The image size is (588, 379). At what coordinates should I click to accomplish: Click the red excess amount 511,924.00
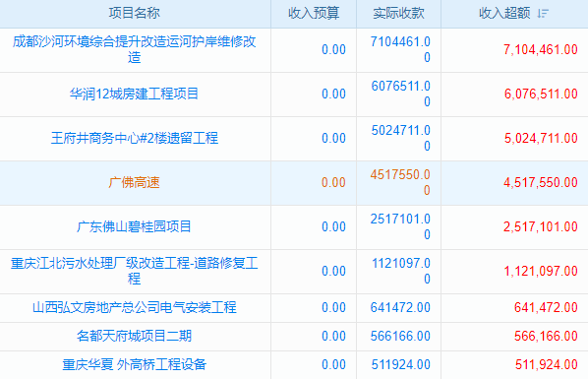coord(546,364)
